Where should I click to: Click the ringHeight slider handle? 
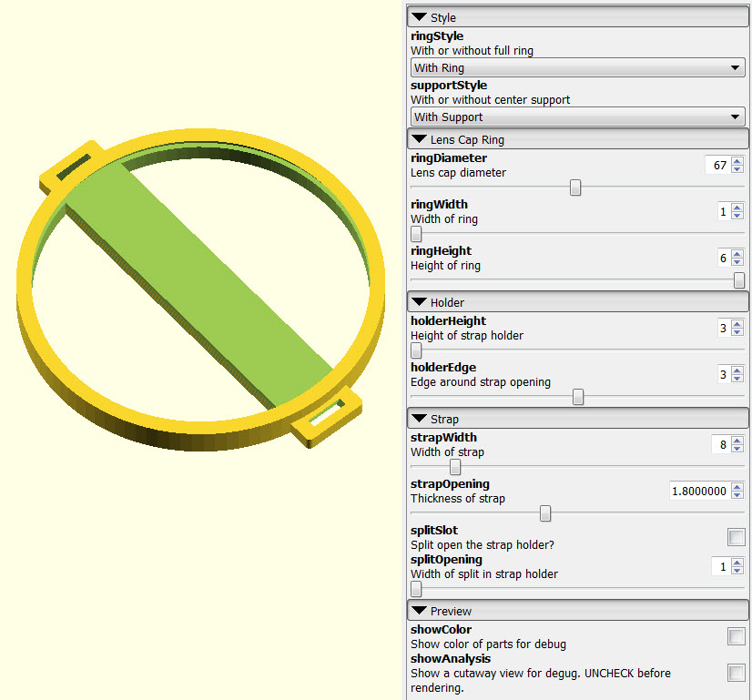pyautogui.click(x=739, y=280)
